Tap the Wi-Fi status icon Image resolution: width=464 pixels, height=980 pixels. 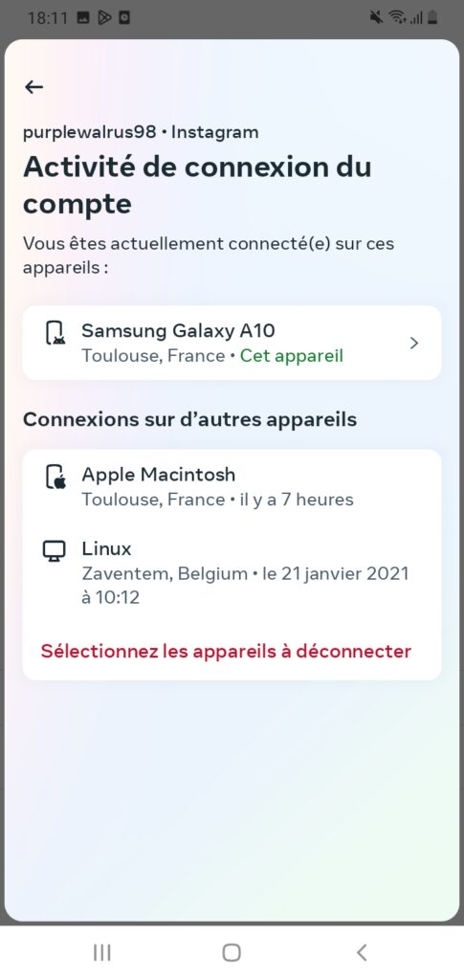pos(396,17)
